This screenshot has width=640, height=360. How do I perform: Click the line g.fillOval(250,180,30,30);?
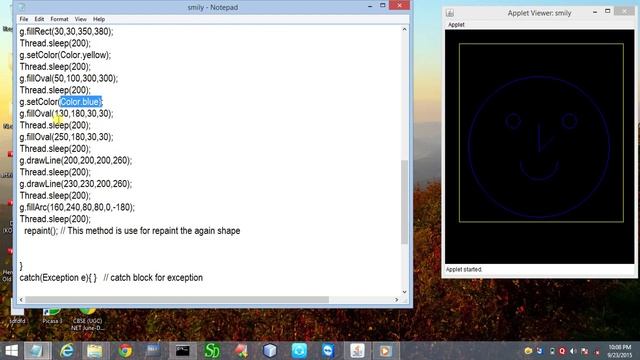67,137
